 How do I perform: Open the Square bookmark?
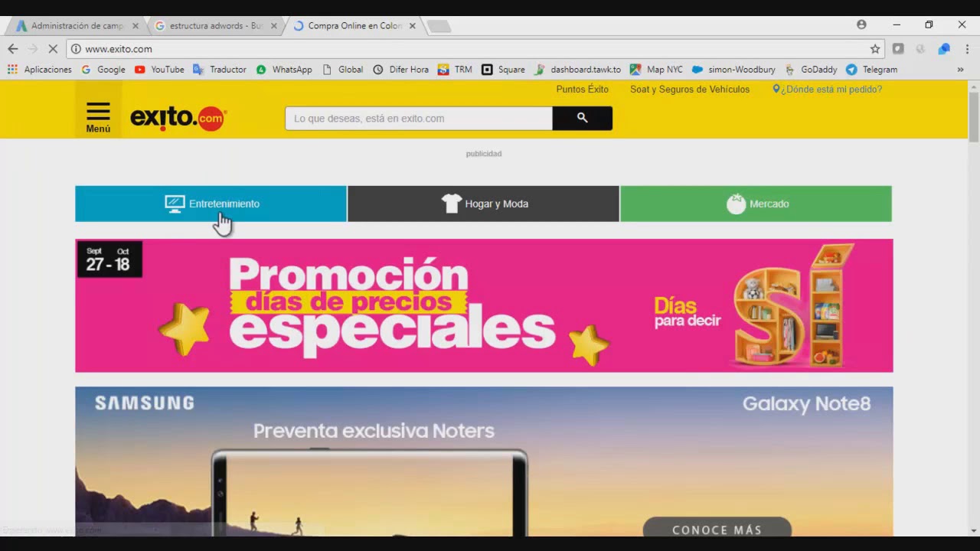click(x=503, y=70)
